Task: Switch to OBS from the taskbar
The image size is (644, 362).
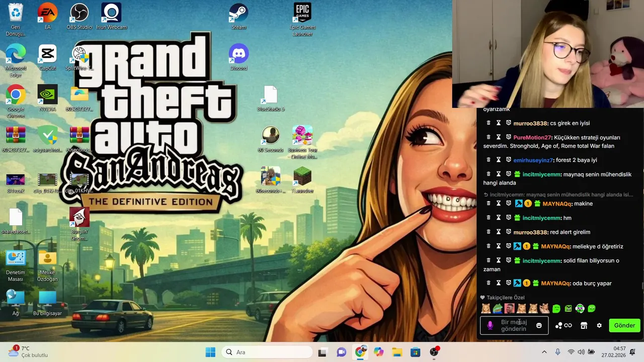Action: (x=434, y=352)
